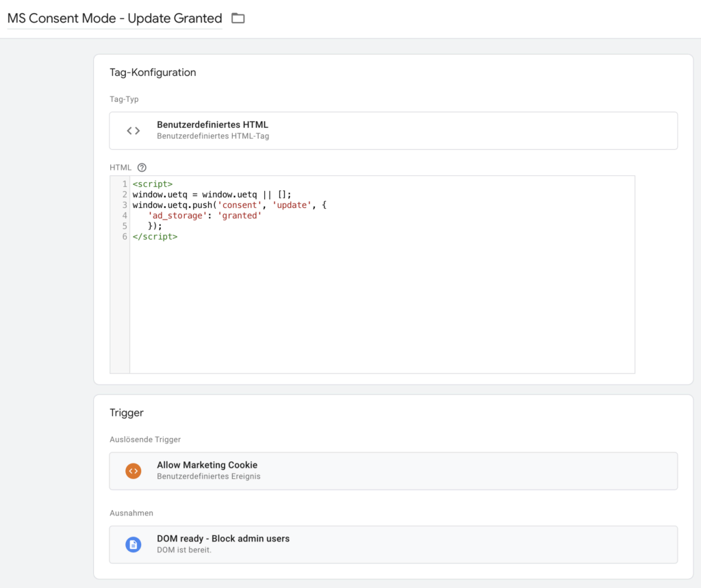Open the Benutzerdefiniertes HTML tag type card
This screenshot has height=588, width=701.
pyautogui.click(x=394, y=131)
